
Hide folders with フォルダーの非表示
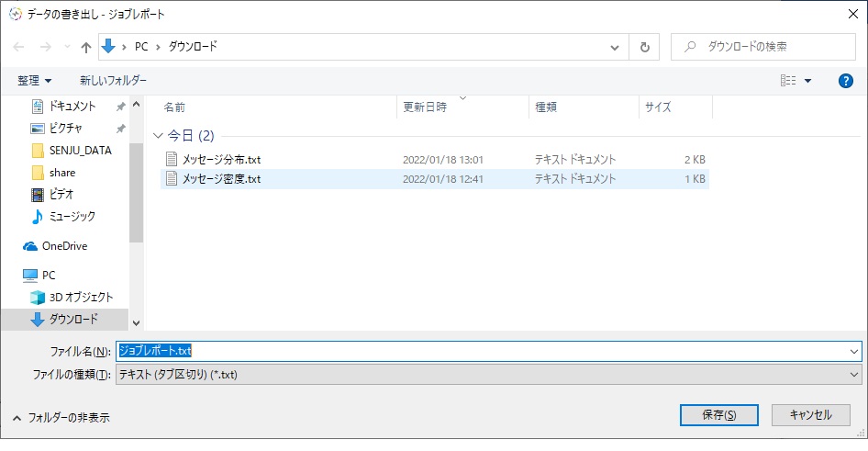[61, 418]
